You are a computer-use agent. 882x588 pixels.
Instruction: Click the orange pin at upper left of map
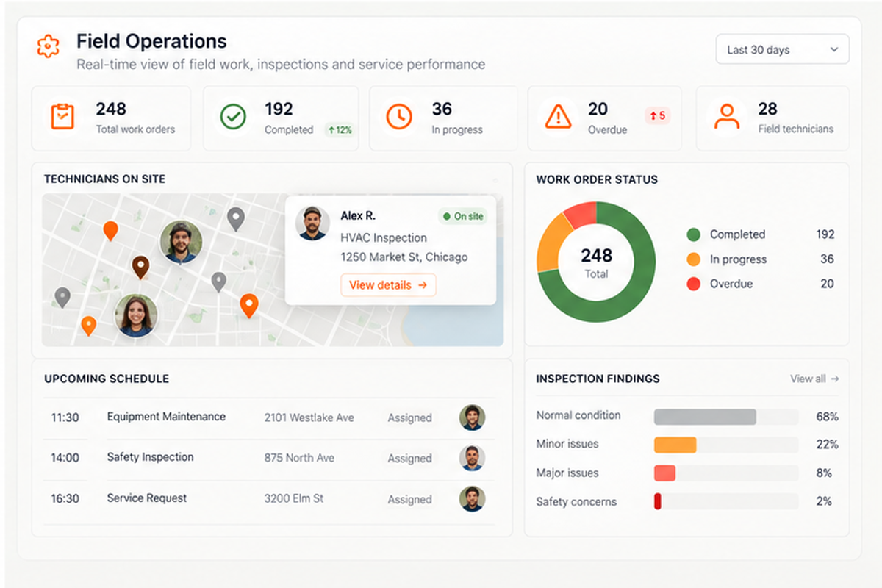pyautogui.click(x=110, y=230)
